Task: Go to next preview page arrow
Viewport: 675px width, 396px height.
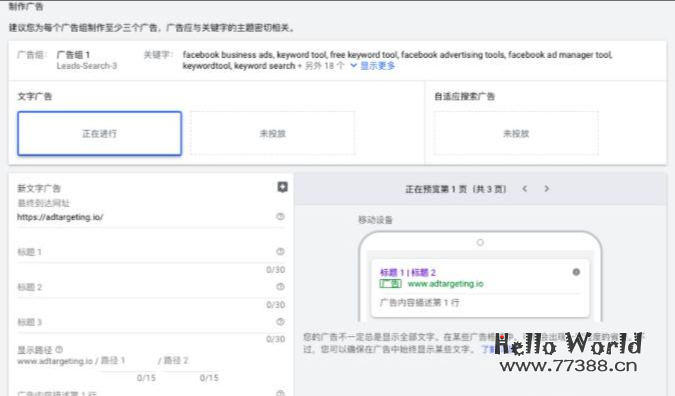Action: pos(546,189)
